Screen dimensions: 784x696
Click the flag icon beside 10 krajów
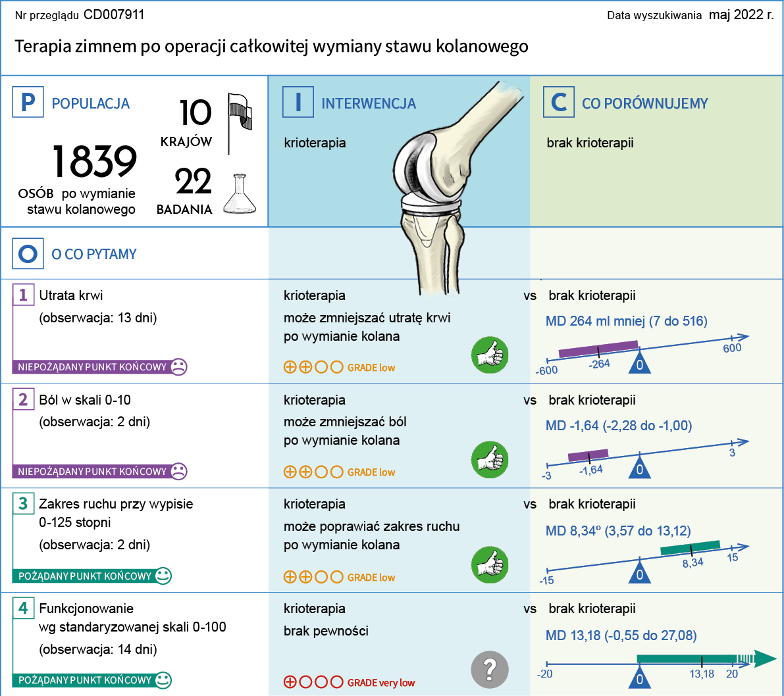click(240, 122)
